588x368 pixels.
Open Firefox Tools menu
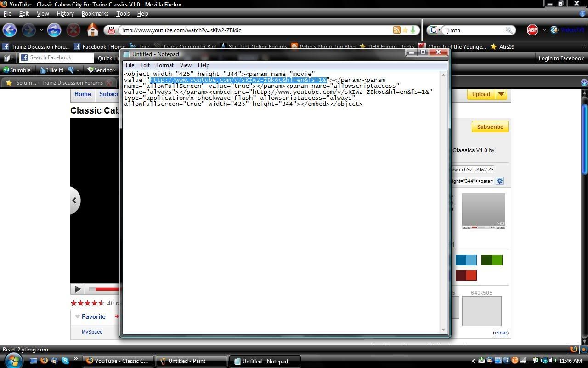coord(123,14)
